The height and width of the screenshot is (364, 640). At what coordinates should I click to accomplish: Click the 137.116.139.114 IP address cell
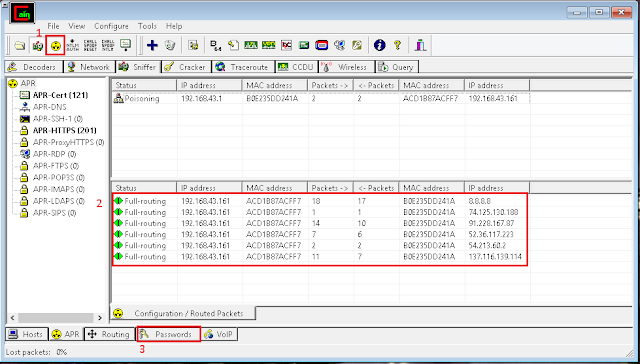pos(495,257)
